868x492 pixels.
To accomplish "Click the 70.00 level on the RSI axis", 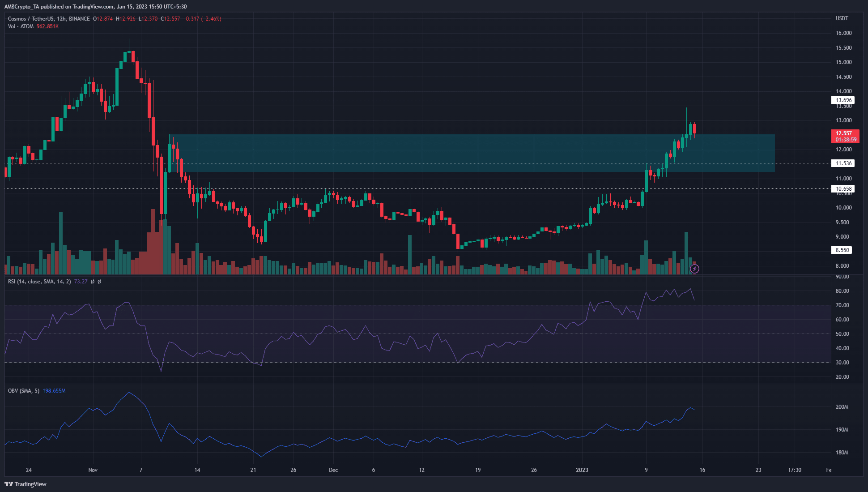I will pyautogui.click(x=842, y=305).
